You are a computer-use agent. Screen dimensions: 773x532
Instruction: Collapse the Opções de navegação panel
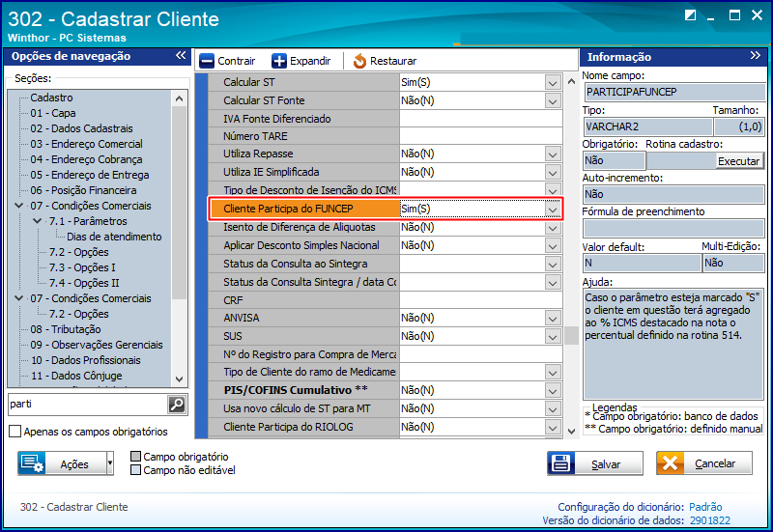click(x=181, y=56)
